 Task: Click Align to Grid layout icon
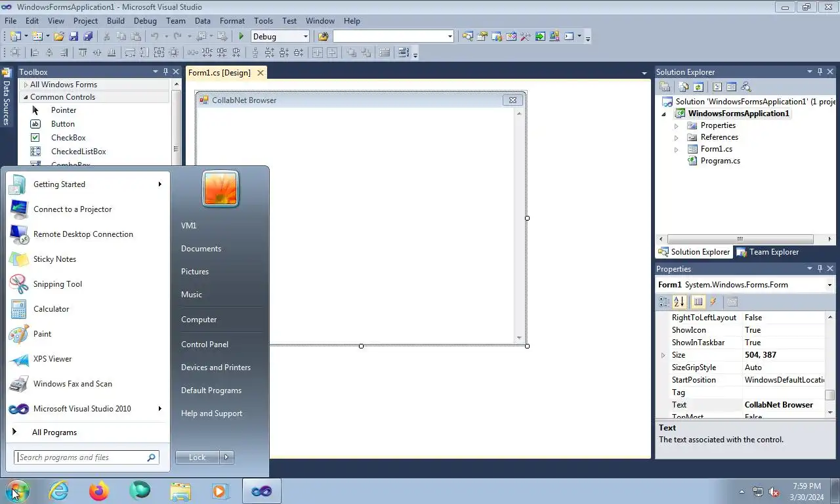point(14,52)
